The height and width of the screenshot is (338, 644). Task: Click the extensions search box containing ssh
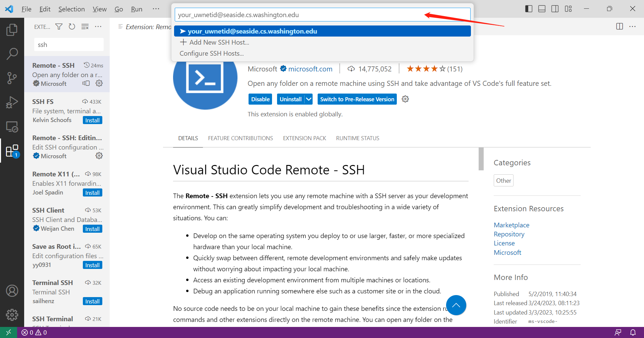coord(69,45)
